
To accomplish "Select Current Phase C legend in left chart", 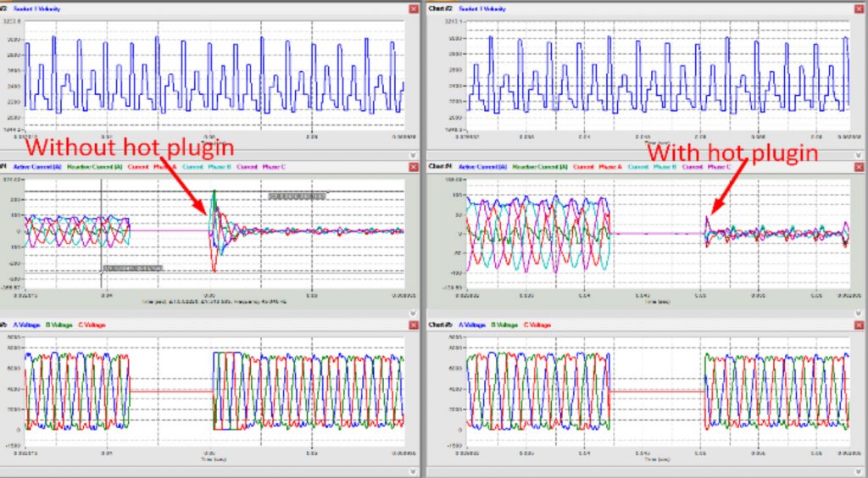I will coord(261,166).
